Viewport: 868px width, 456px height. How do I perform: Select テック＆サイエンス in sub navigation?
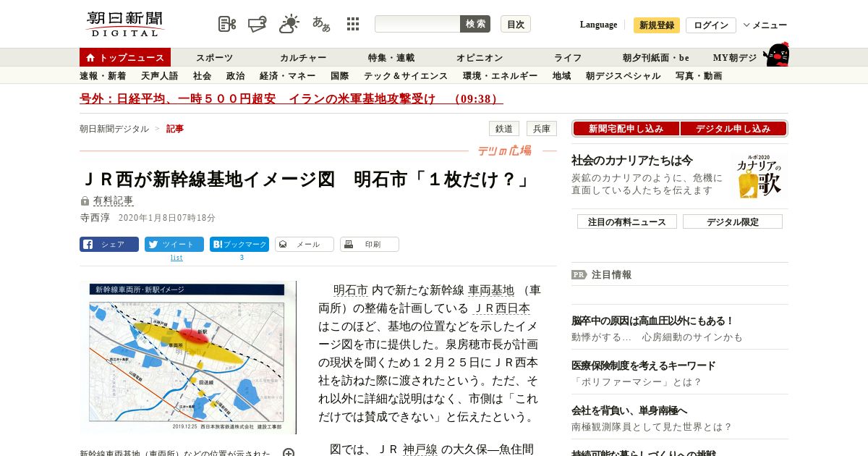406,76
